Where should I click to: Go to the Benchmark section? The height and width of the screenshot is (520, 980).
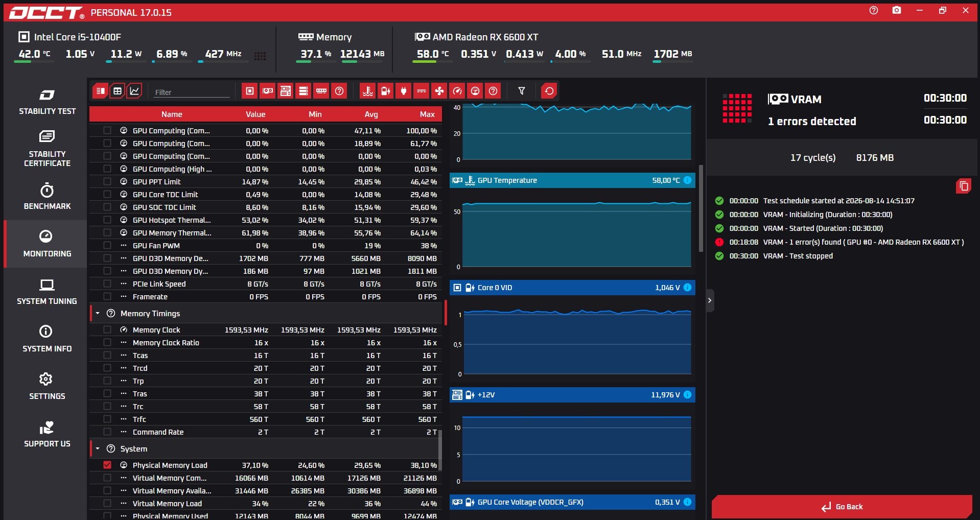(47, 197)
